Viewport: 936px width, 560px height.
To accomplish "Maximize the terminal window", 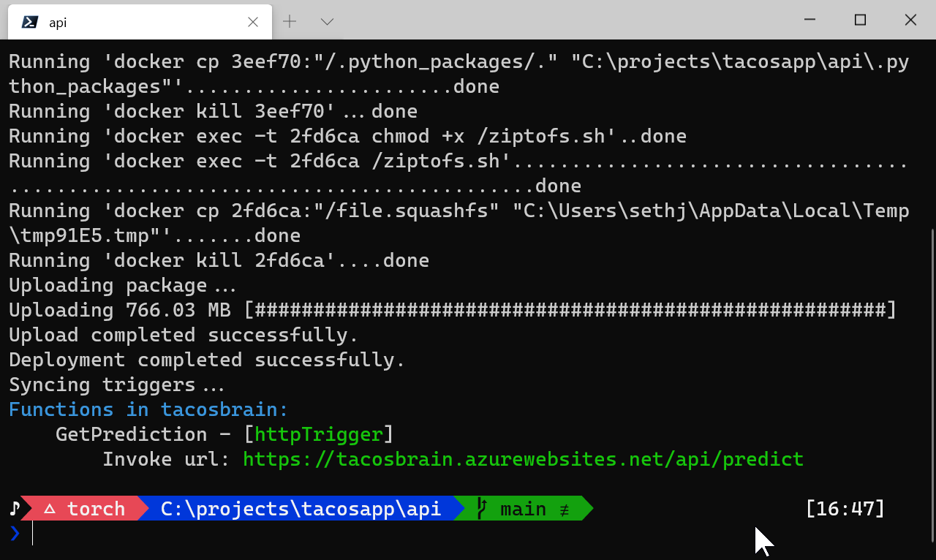I will 860,20.
